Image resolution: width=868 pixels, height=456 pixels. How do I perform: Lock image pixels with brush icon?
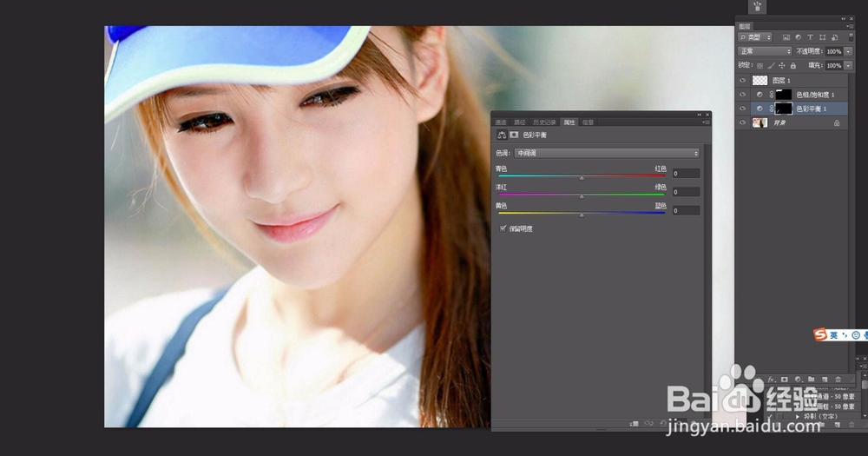click(x=771, y=65)
